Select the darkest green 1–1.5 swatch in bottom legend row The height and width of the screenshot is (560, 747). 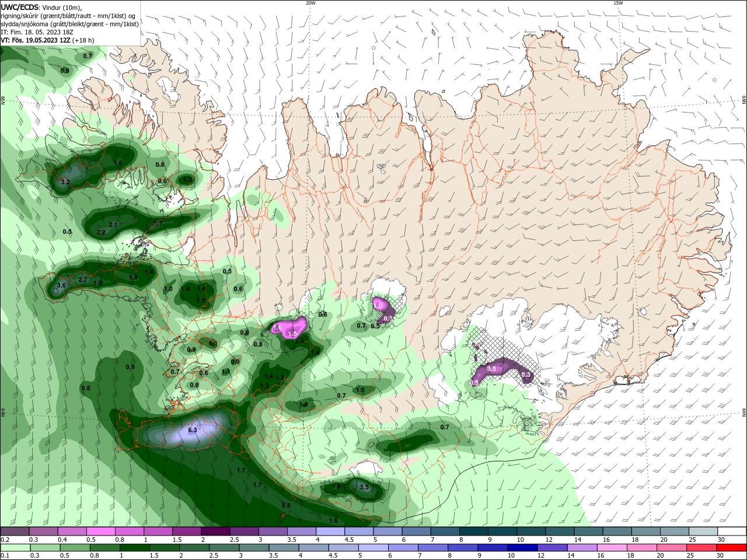(x=134, y=548)
